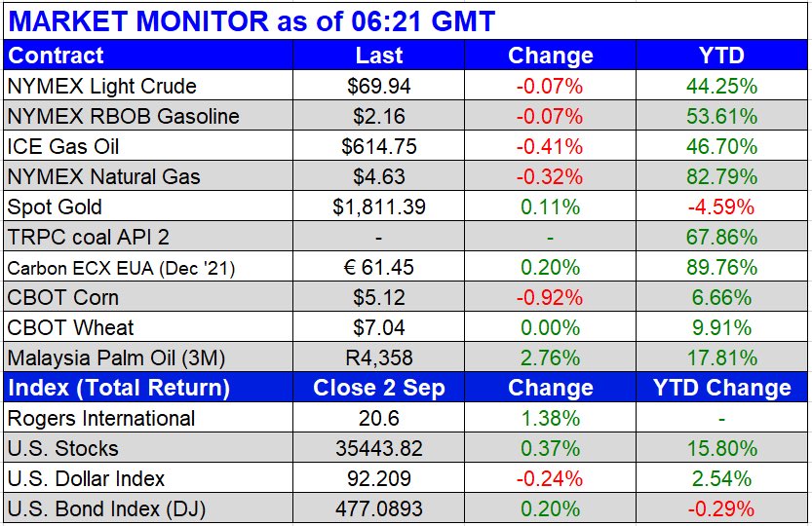812x526 pixels.
Task: Select the NYMEX Natural Gas YTD 82.79%
Action: (x=721, y=176)
